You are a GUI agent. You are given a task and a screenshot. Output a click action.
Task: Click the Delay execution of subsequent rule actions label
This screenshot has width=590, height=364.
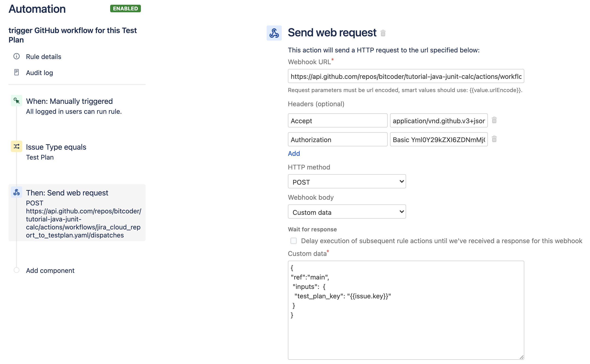[442, 241]
